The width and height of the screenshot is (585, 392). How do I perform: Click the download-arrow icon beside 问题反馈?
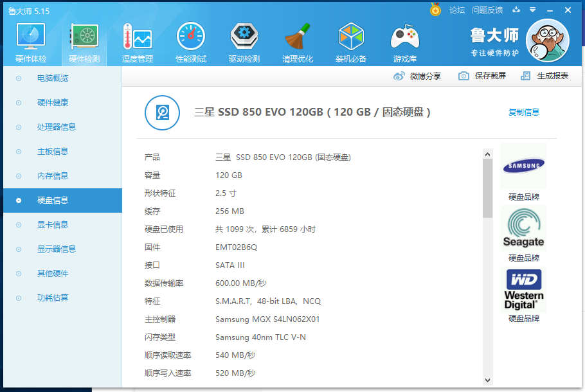pos(516,10)
